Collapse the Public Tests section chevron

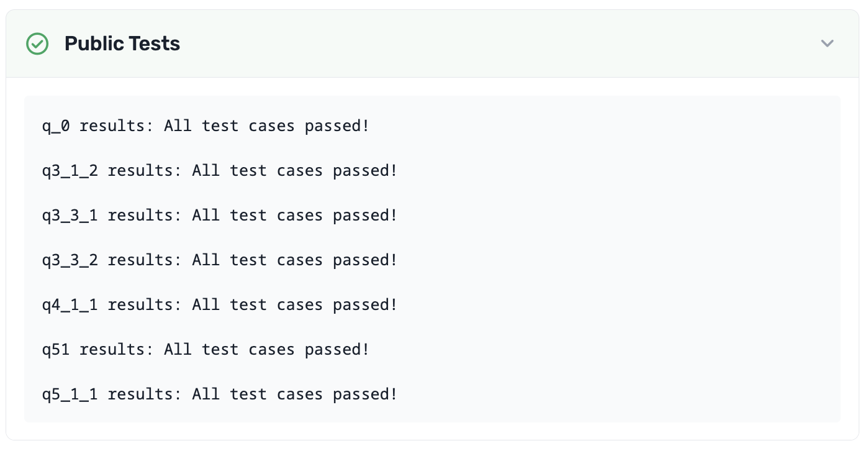(x=827, y=43)
